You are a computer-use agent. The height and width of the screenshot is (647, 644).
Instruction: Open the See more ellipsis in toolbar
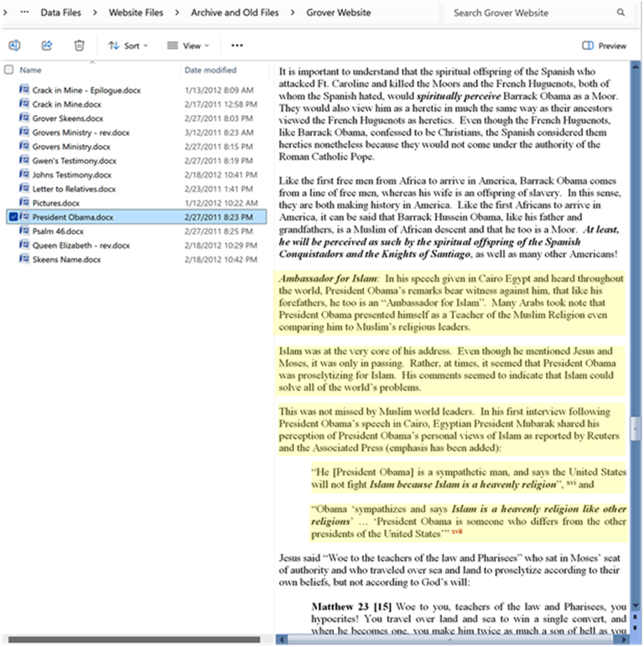[x=237, y=45]
